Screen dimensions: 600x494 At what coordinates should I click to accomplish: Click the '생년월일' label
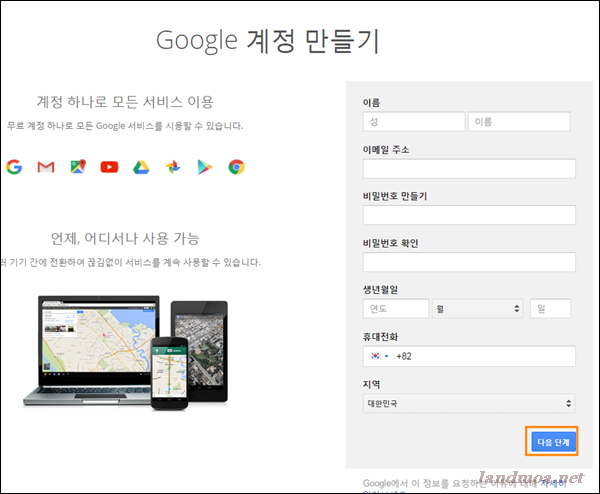380,290
